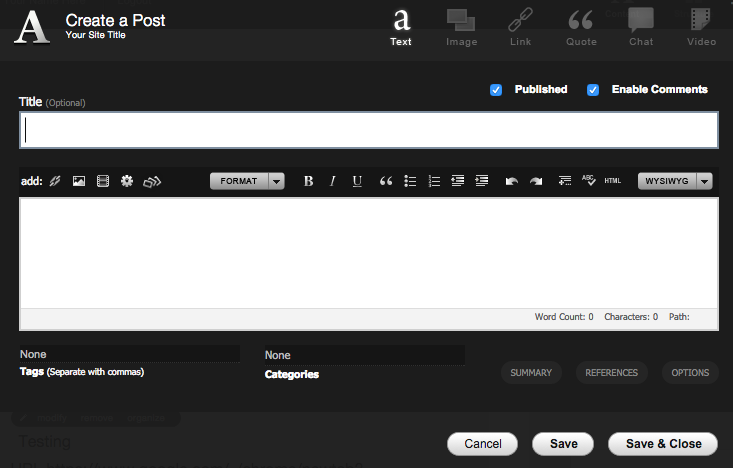This screenshot has width=733, height=468.
Task: Click the Bold formatting icon
Action: click(308, 181)
